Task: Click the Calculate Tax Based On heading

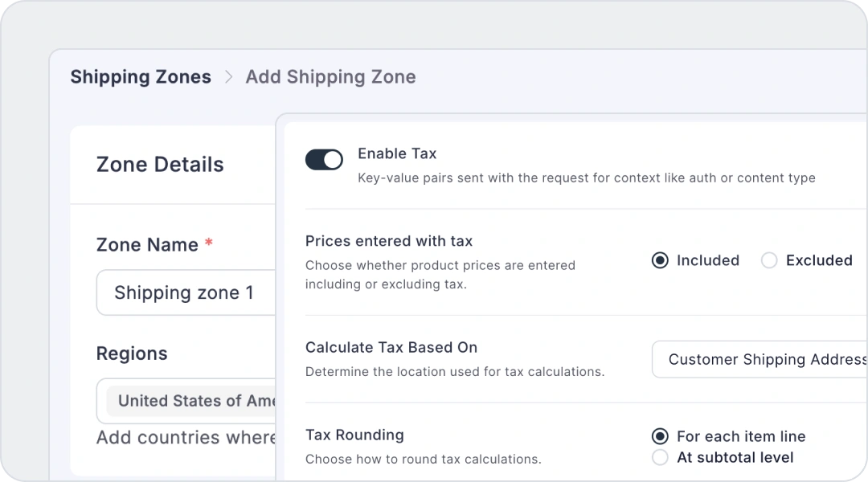Action: (x=391, y=347)
